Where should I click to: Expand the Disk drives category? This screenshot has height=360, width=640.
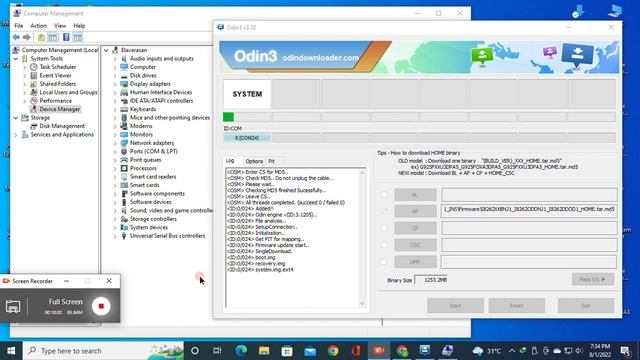click(x=115, y=76)
